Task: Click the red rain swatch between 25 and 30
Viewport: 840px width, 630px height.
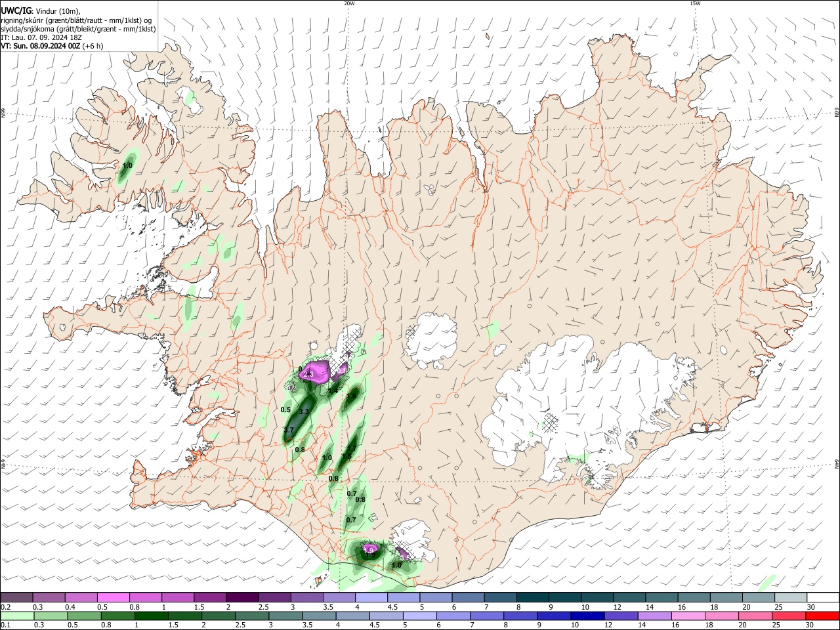Action: pos(788,616)
